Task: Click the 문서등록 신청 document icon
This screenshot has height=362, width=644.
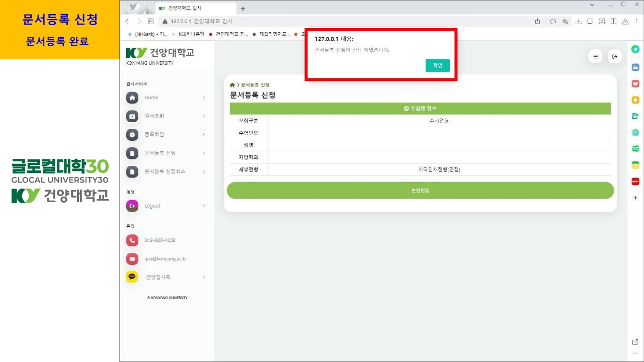Action: pos(132,153)
